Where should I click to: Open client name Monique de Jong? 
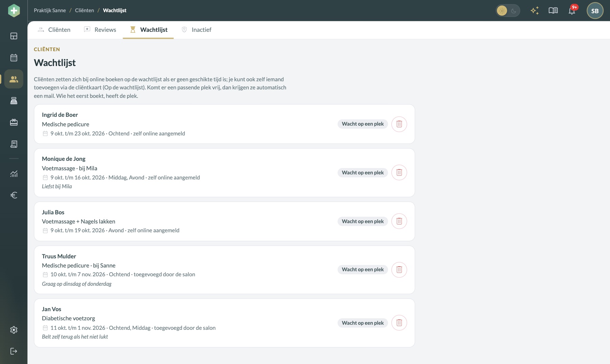tap(64, 159)
